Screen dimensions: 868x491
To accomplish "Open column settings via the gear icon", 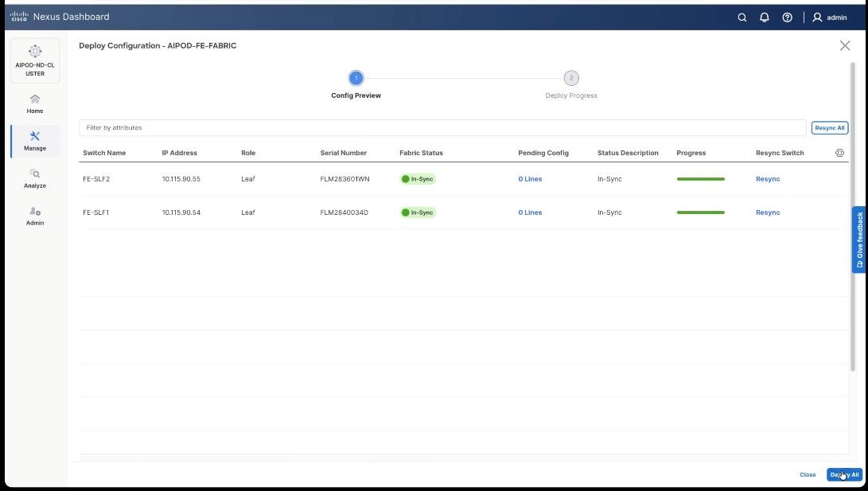I will (x=839, y=152).
